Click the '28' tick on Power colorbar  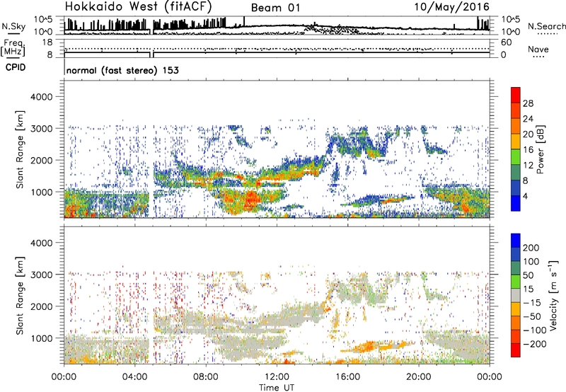pyautogui.click(x=528, y=103)
